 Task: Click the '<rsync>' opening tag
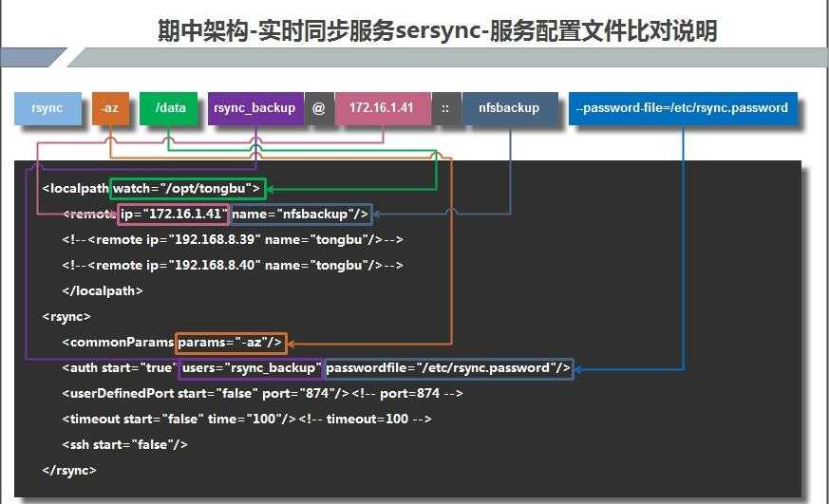coord(66,317)
